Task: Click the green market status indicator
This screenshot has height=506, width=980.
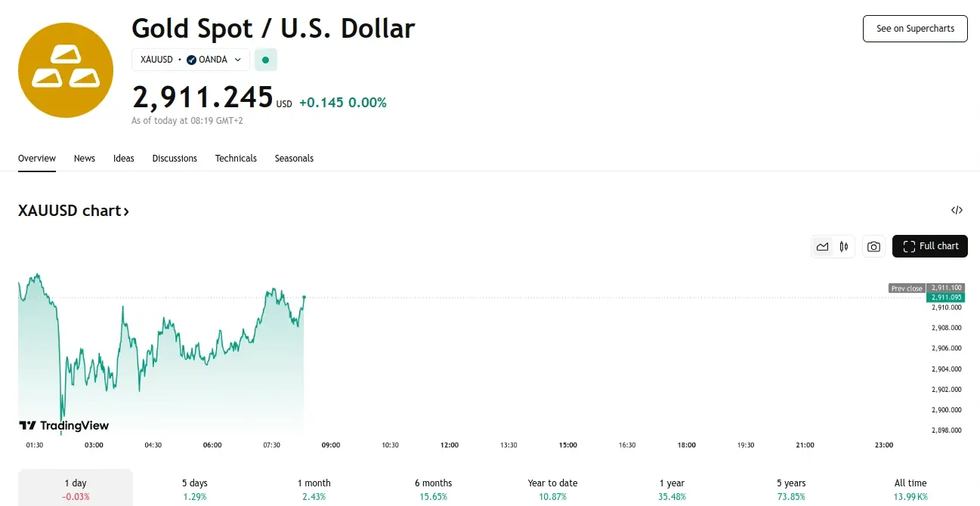Action: [265, 59]
